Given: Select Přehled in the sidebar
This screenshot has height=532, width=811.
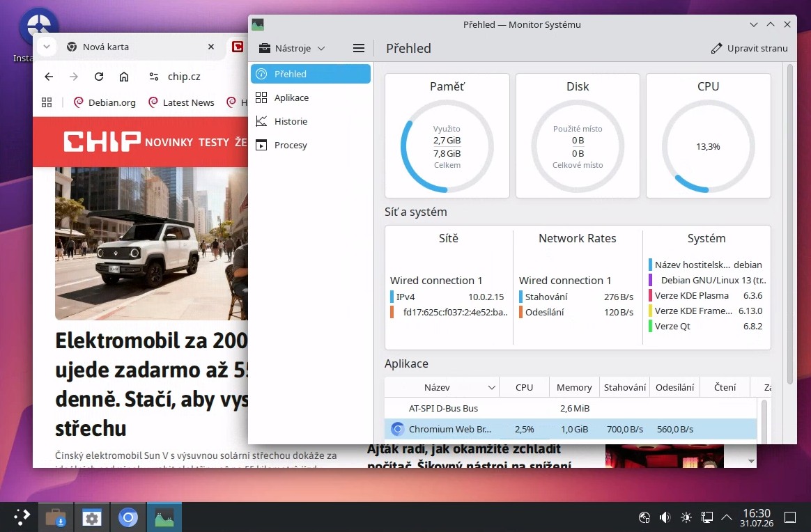Looking at the screenshot, I should click(310, 74).
